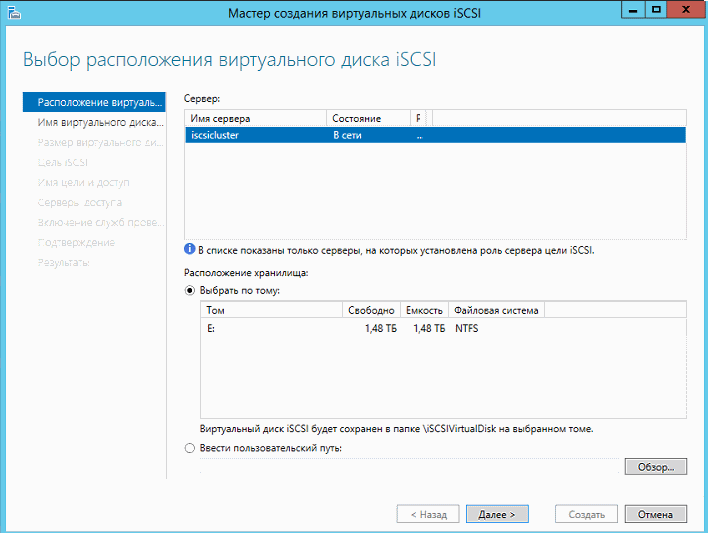The image size is (708, 533).
Task: Click the "Файловая система" column header
Action: click(496, 310)
